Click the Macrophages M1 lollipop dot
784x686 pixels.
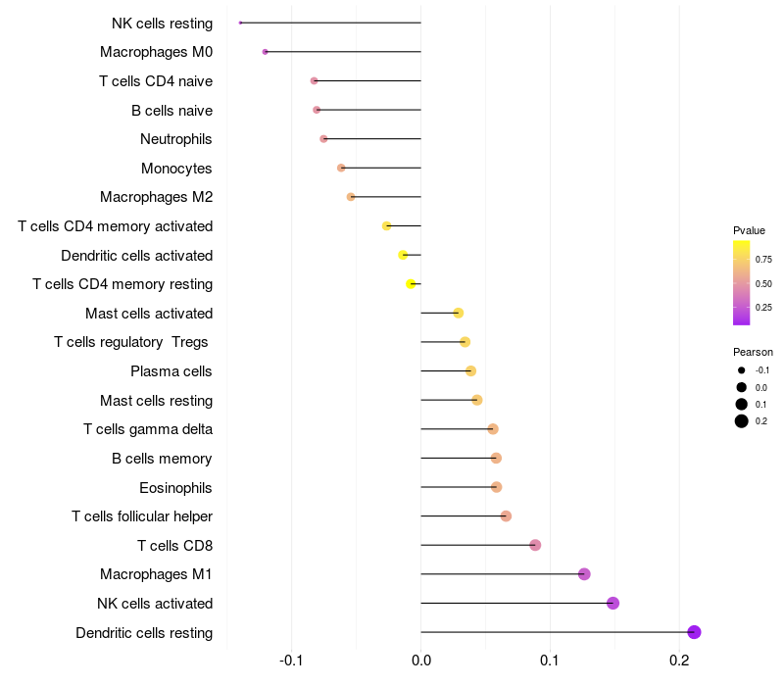(584, 574)
